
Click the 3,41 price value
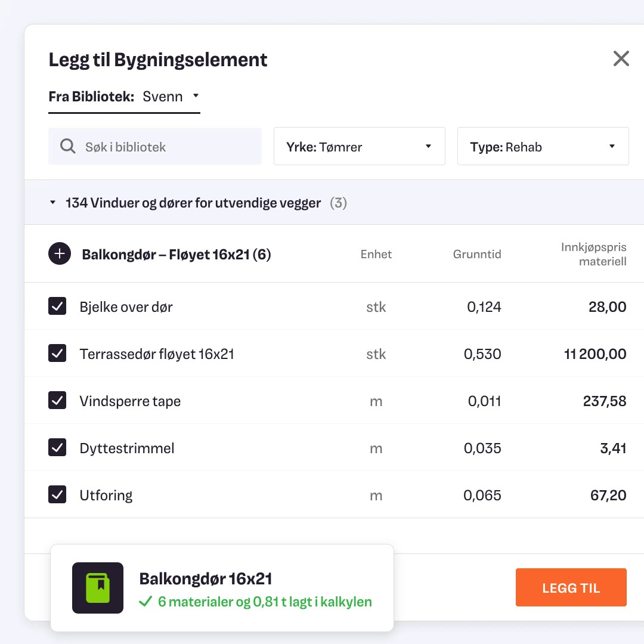coord(613,448)
